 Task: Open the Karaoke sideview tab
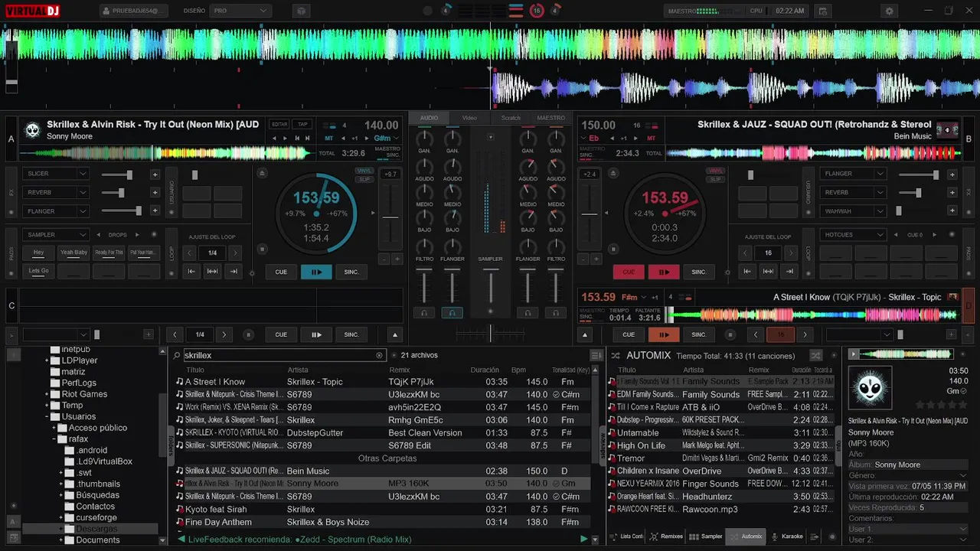(787, 536)
